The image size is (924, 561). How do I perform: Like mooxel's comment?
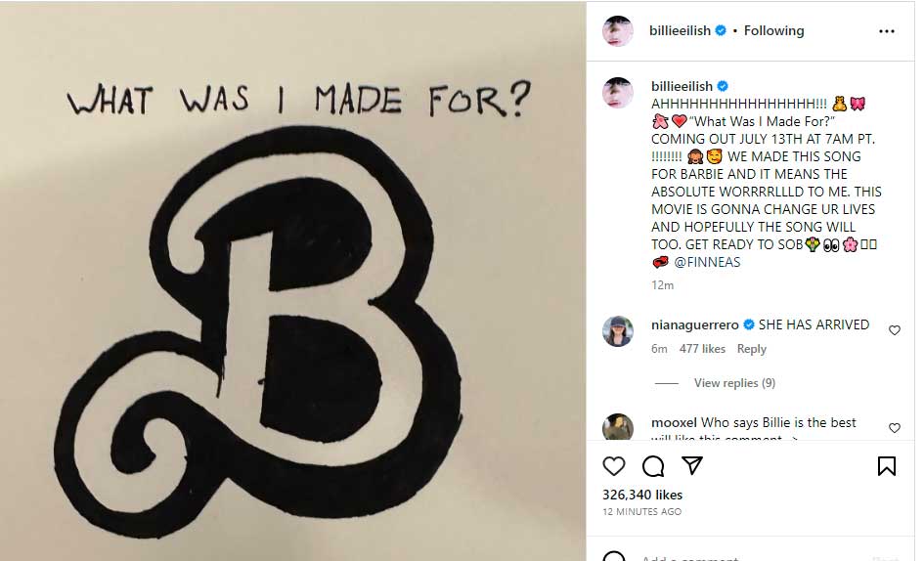click(x=894, y=428)
